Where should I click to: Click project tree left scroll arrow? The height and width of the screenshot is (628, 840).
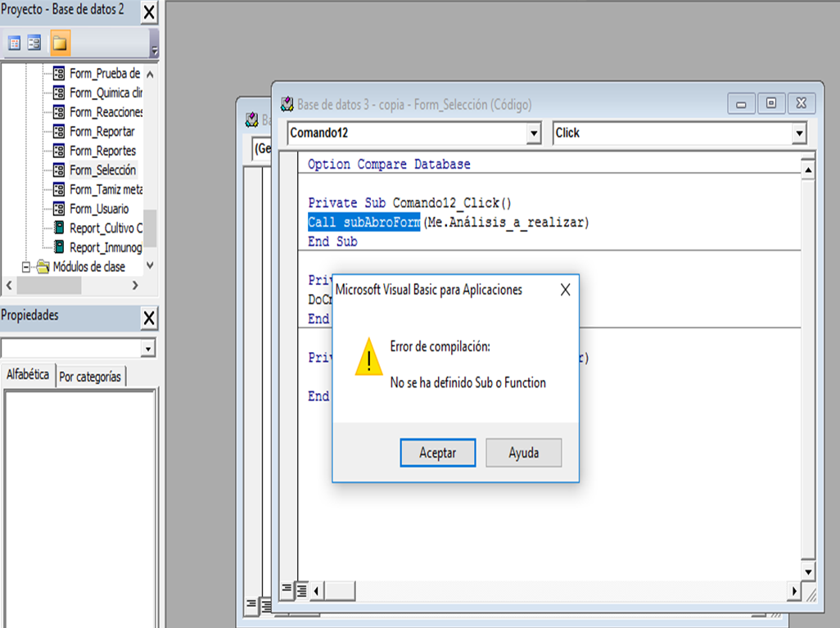[8, 286]
